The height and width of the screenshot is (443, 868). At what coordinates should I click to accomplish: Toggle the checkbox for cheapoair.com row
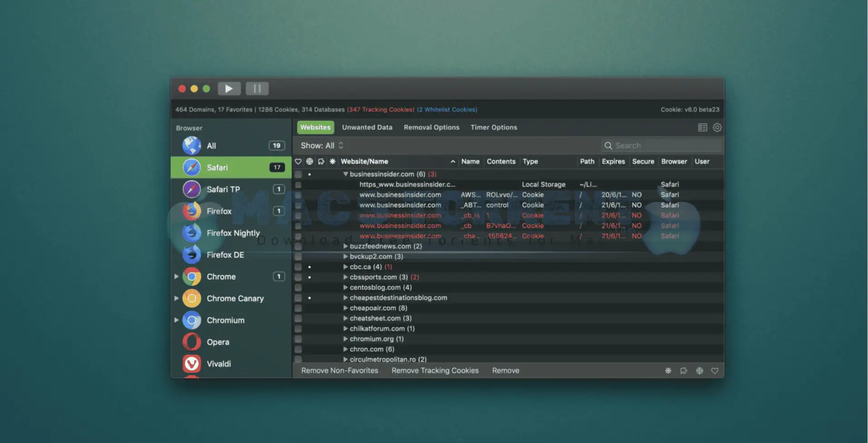pos(298,308)
